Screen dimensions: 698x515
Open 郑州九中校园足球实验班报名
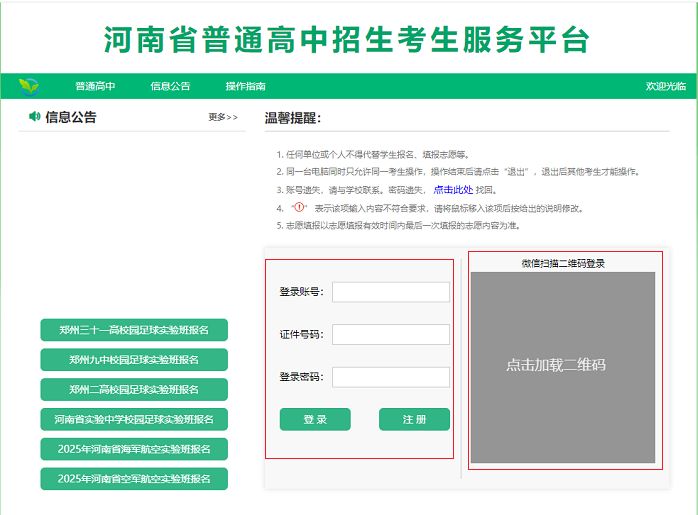click(134, 359)
